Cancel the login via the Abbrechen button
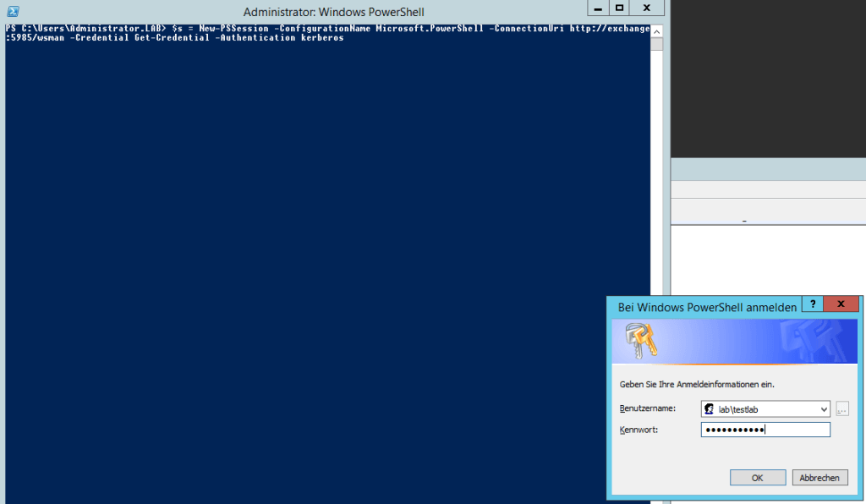 [819, 477]
